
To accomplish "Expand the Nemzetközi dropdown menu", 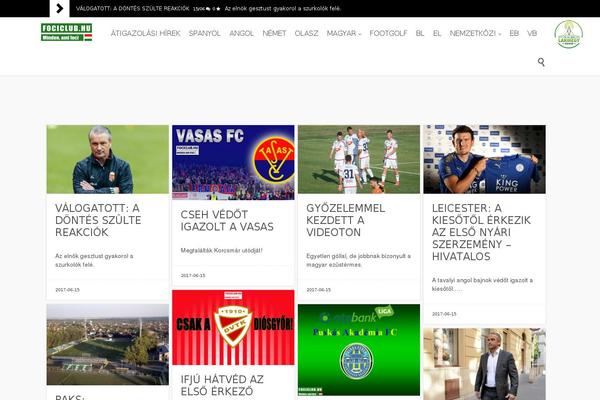I will pos(475,33).
